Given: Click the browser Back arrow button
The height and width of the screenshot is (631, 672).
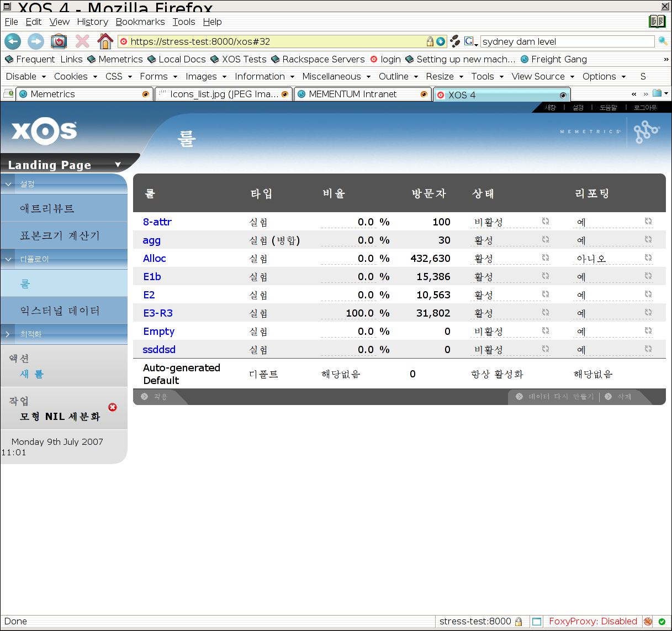Looking at the screenshot, I should click(x=13, y=41).
